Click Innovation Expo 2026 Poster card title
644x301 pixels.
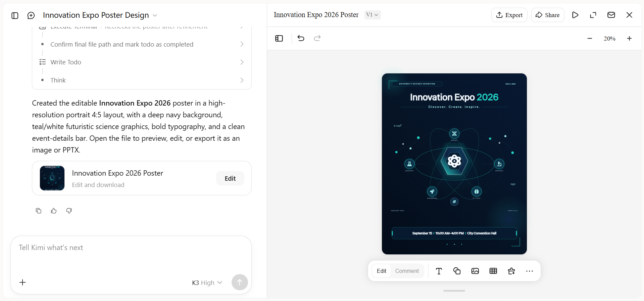pos(117,173)
